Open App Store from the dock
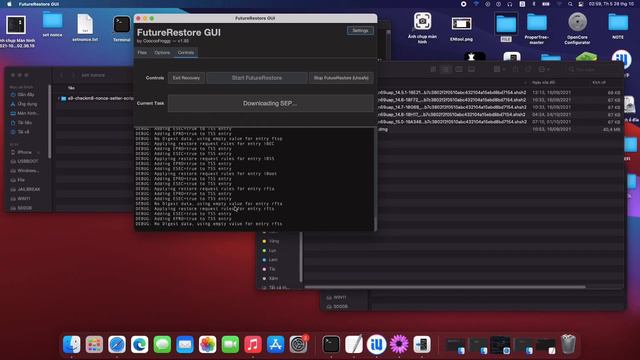The width and height of the screenshot is (640, 360). 276,344
